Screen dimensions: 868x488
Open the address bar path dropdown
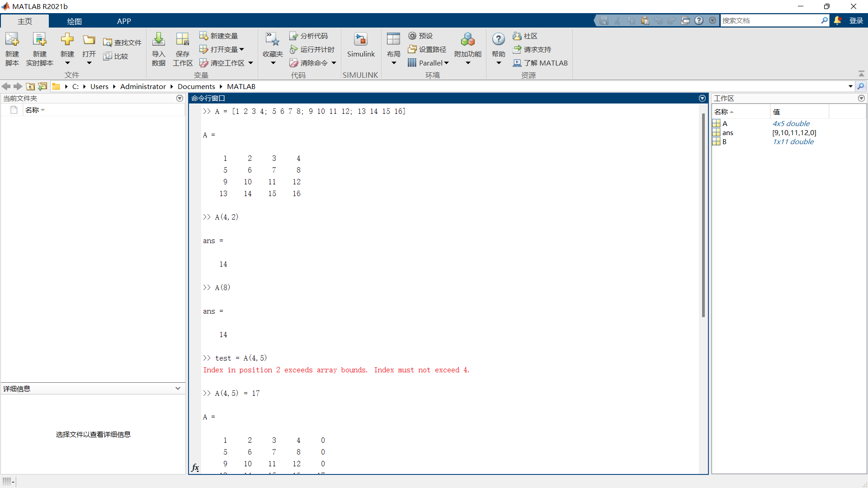pos(850,86)
